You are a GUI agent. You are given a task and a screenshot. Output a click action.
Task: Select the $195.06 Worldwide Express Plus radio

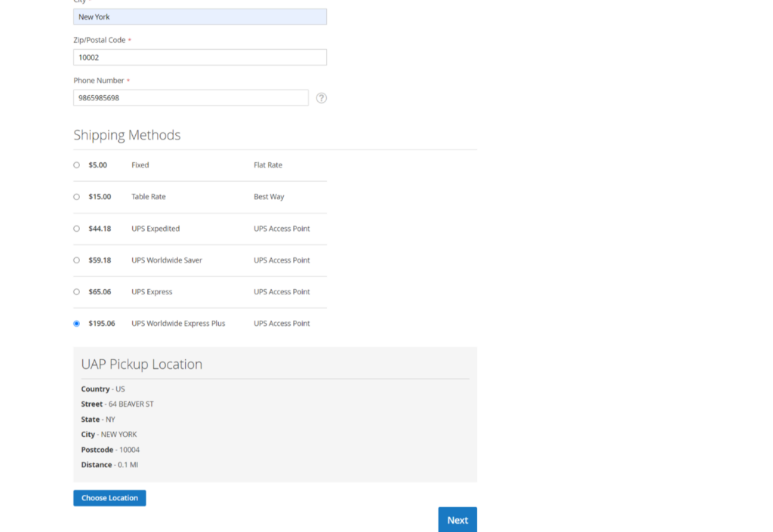point(76,324)
